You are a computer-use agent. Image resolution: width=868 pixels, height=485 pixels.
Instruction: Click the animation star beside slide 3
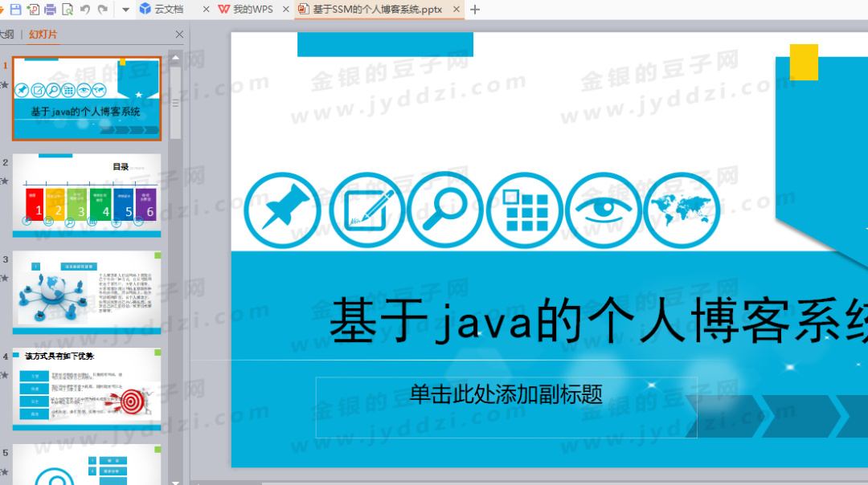pos(5,278)
